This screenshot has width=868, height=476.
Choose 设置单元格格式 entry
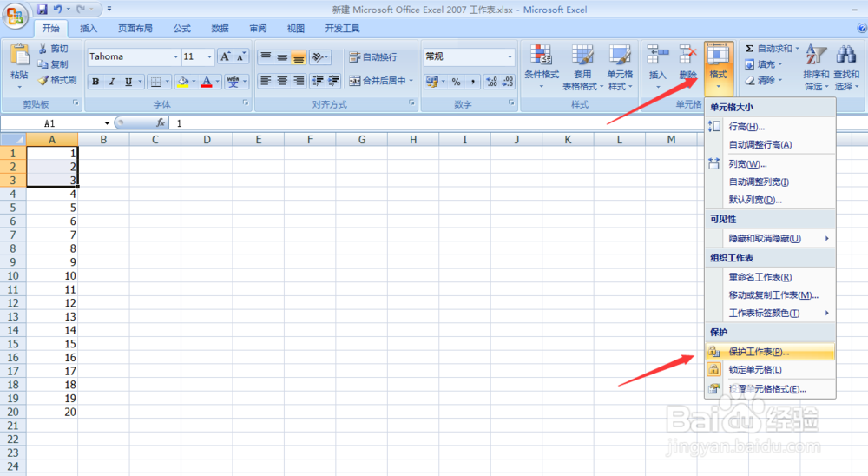[770, 389]
